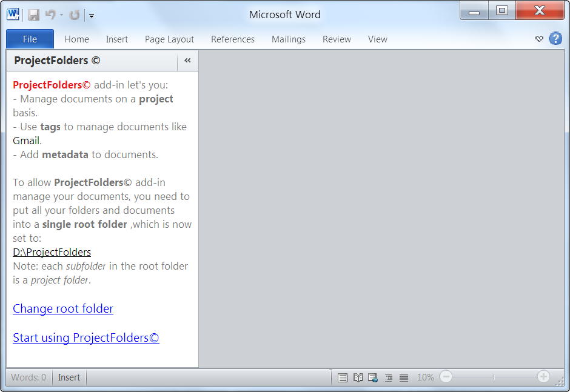The image size is (570, 392).
Task: Click the Zoom In plus button
Action: point(543,377)
